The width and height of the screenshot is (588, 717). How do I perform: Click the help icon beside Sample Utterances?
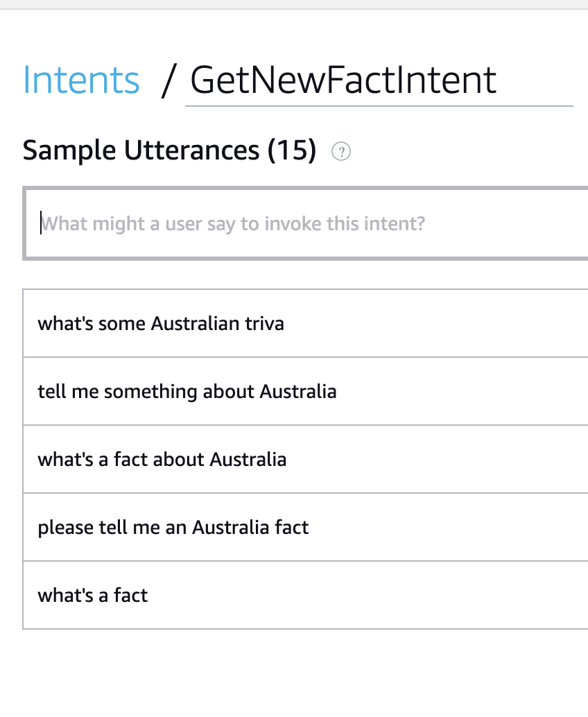(x=341, y=151)
